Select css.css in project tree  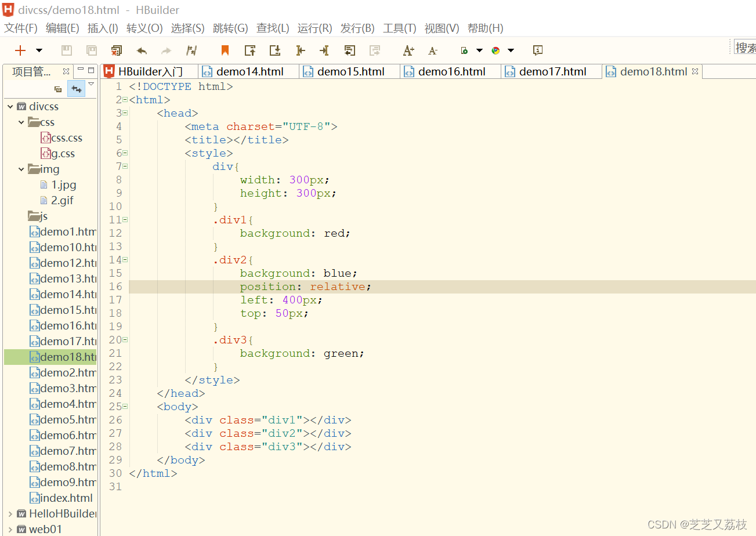(62, 138)
